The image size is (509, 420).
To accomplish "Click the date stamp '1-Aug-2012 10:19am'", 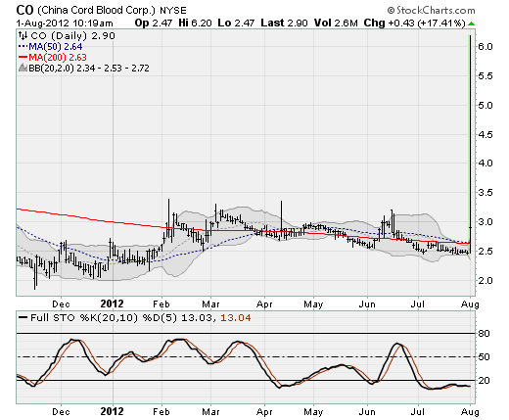I will 65,23.
